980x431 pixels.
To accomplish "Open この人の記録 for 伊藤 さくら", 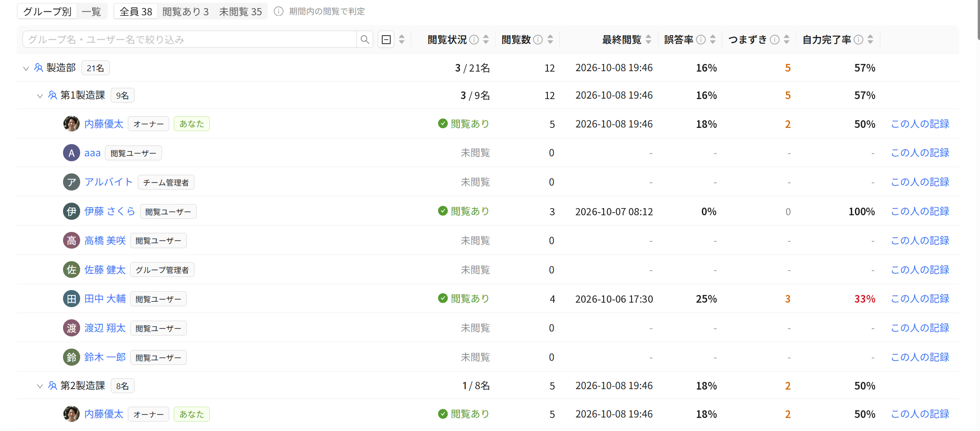I will click(x=920, y=212).
